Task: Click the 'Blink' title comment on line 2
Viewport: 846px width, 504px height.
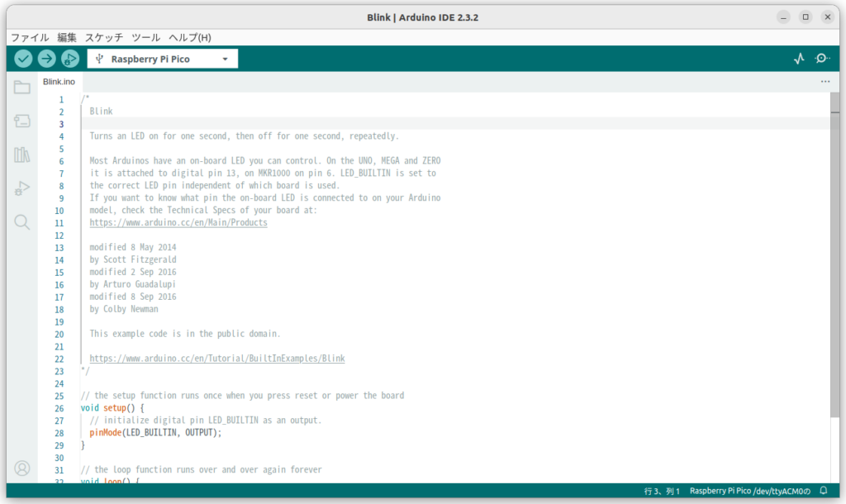Action: [101, 112]
